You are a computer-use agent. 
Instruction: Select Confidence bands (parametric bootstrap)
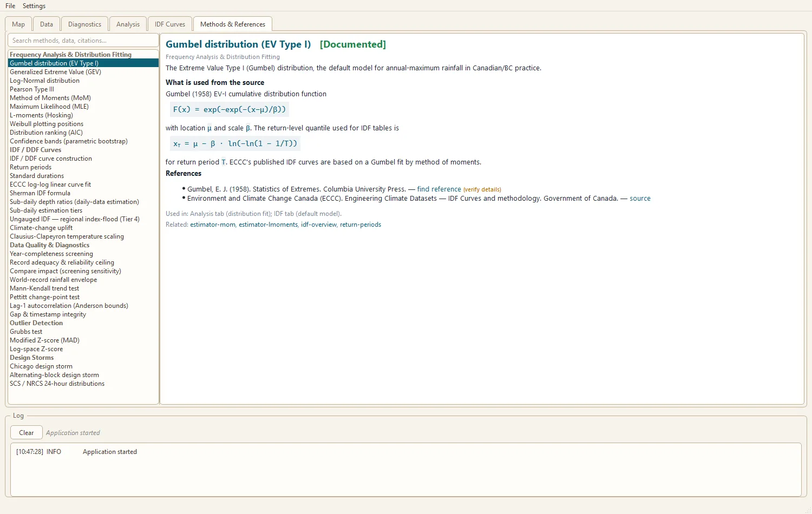[83, 141]
